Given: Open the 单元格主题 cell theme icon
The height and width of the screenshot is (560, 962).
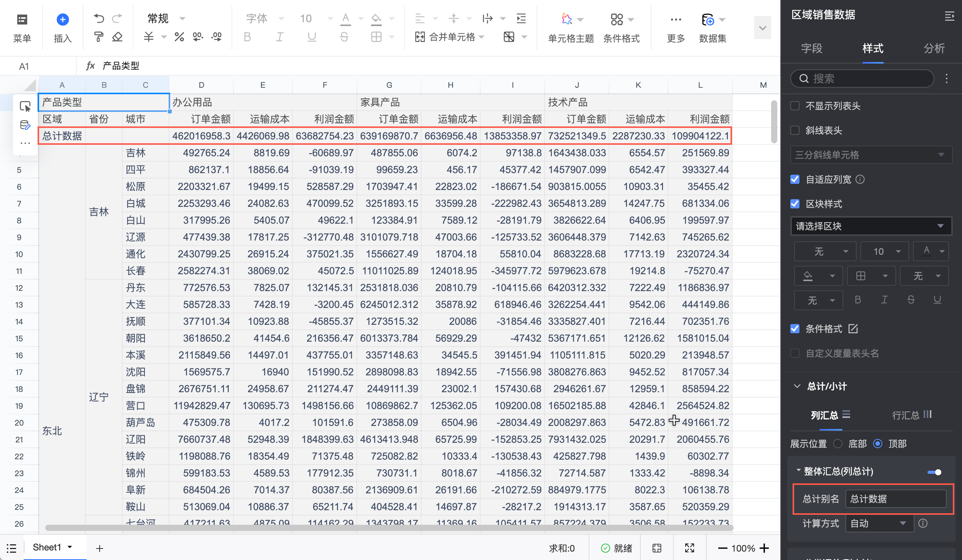Looking at the screenshot, I should [x=566, y=19].
